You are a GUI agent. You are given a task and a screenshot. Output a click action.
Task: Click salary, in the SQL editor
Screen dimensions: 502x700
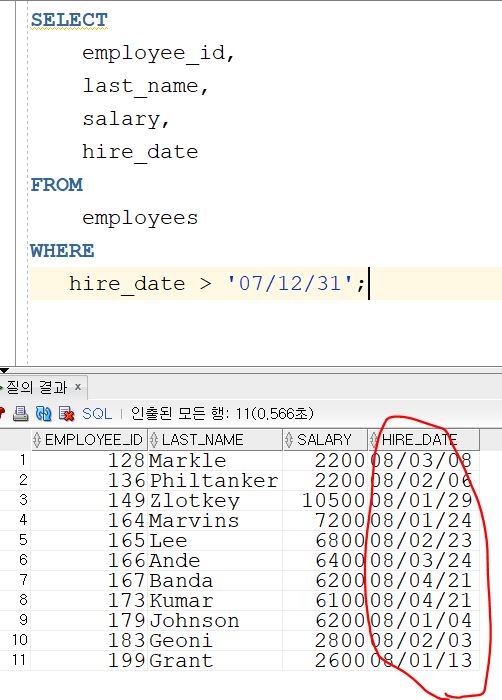point(126,119)
